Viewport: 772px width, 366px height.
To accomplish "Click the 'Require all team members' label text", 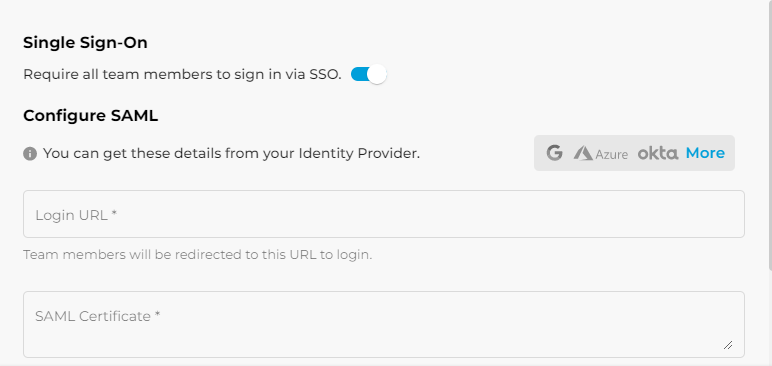I will click(182, 74).
